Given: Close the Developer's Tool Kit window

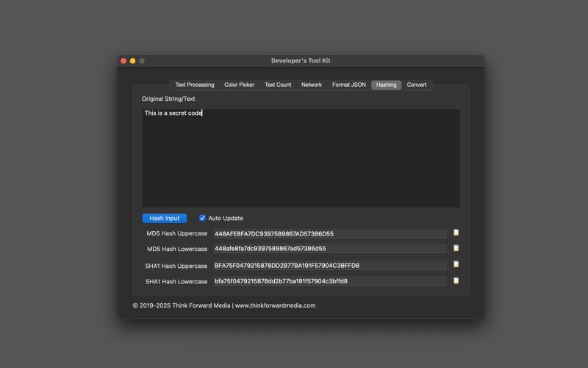Looking at the screenshot, I should coord(123,61).
